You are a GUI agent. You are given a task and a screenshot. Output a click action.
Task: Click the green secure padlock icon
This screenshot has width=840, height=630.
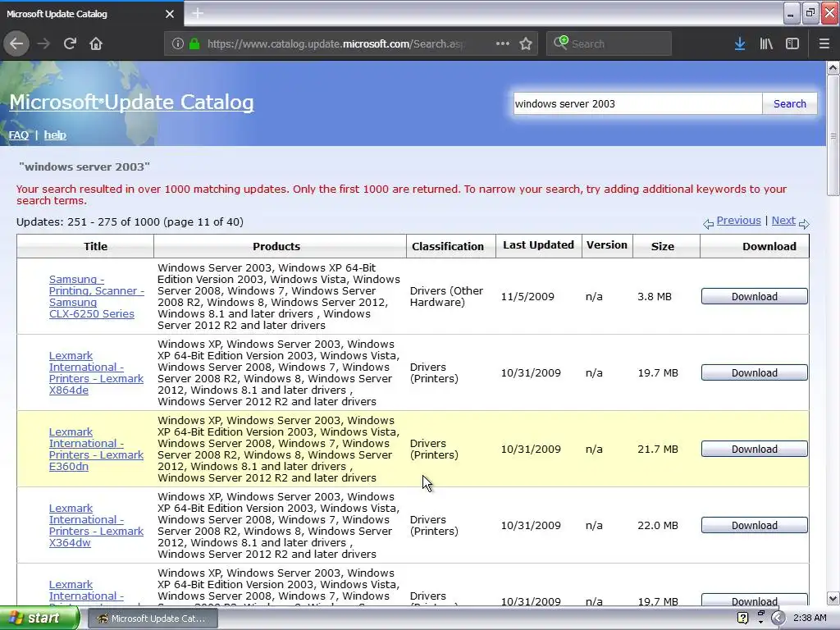[194, 43]
